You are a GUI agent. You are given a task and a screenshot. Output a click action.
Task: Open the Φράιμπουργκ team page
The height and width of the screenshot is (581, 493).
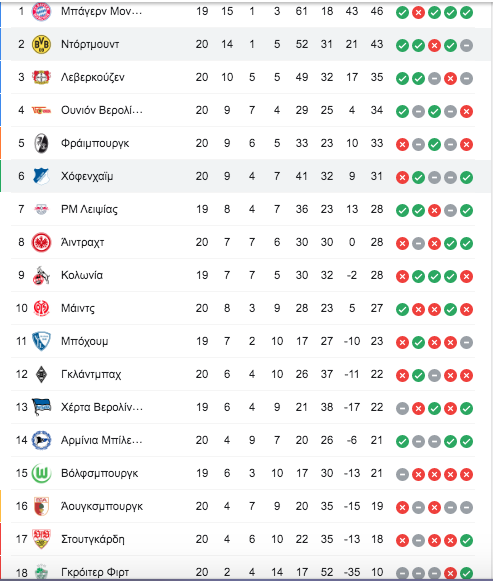pyautogui.click(x=95, y=143)
